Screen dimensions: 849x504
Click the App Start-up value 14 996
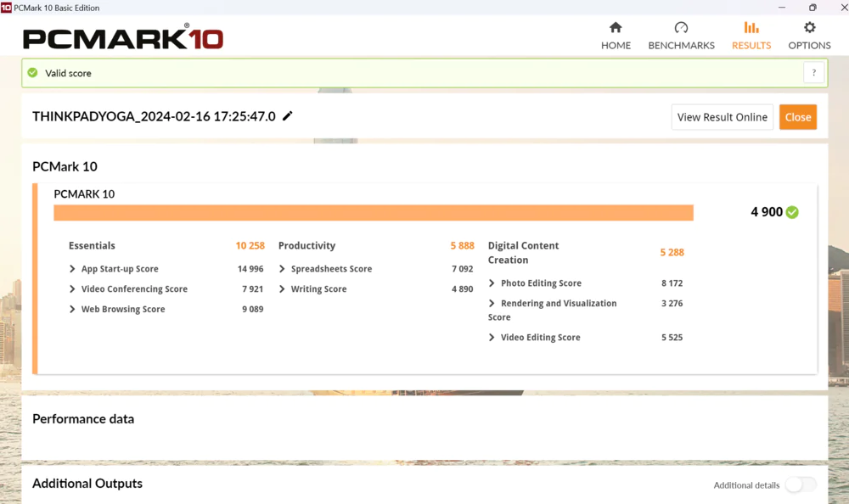click(250, 269)
